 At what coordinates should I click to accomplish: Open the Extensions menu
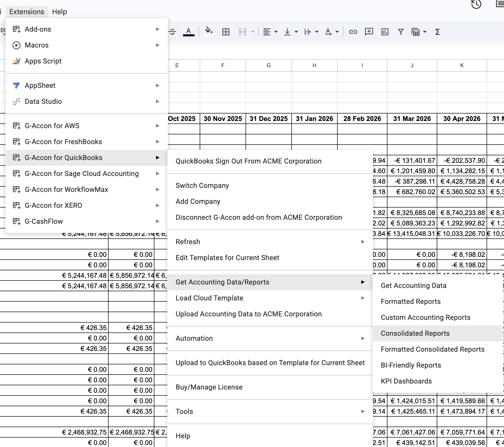point(27,12)
